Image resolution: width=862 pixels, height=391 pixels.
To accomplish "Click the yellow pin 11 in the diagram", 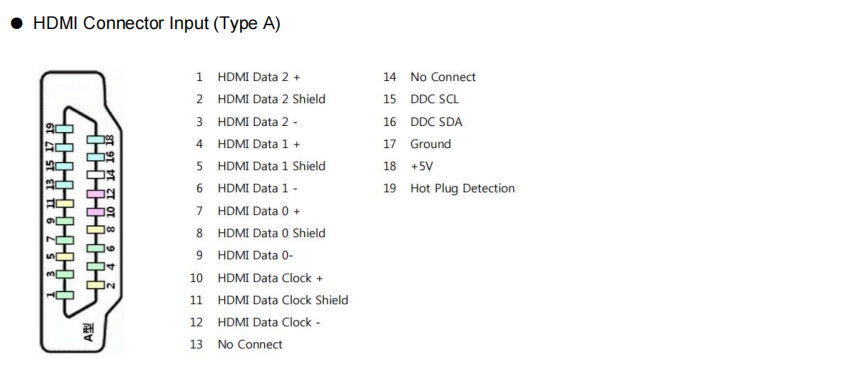I will point(65,203).
